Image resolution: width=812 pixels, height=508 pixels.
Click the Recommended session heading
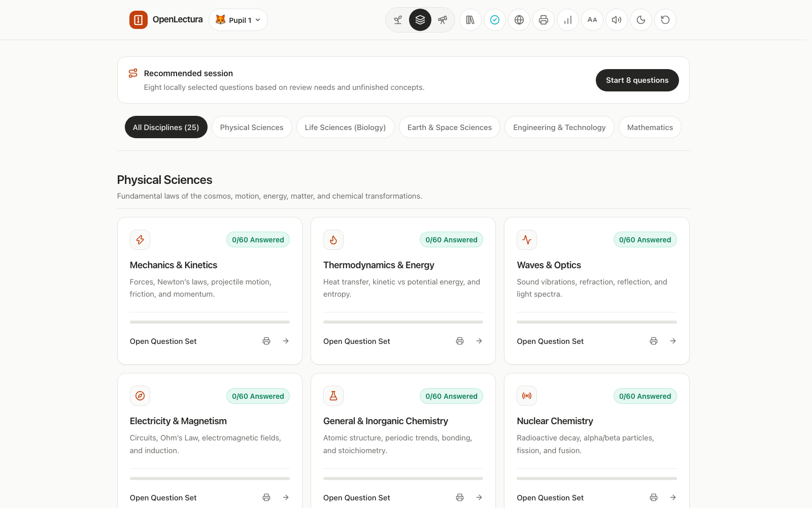(188, 73)
